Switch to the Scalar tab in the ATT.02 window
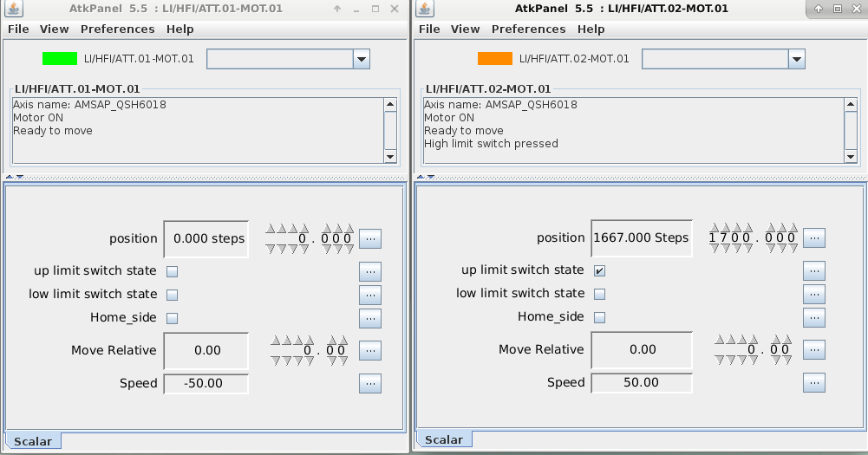This screenshot has height=455, width=868. click(443, 439)
